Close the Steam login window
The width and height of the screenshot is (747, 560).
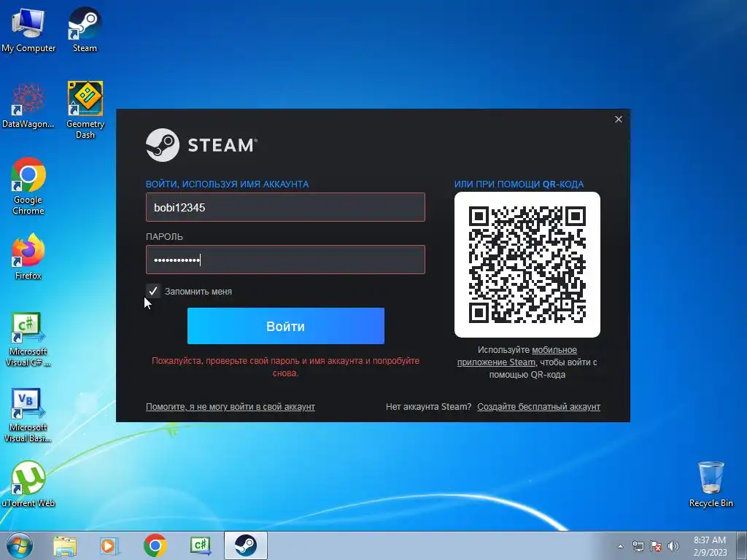pos(619,119)
